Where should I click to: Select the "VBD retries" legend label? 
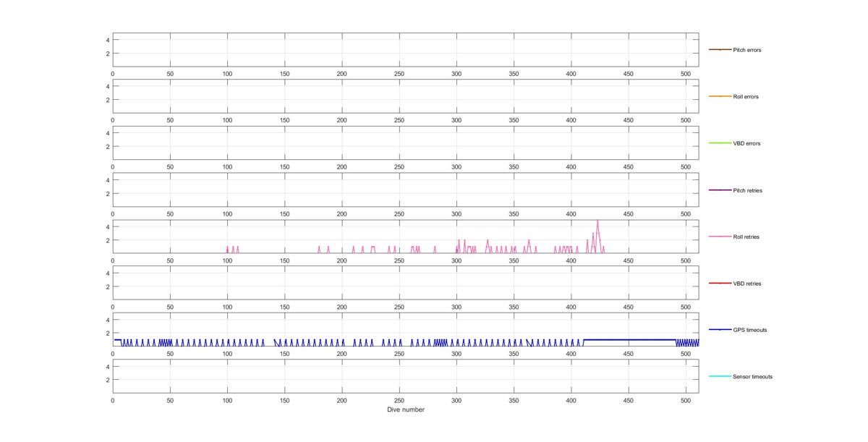click(746, 284)
